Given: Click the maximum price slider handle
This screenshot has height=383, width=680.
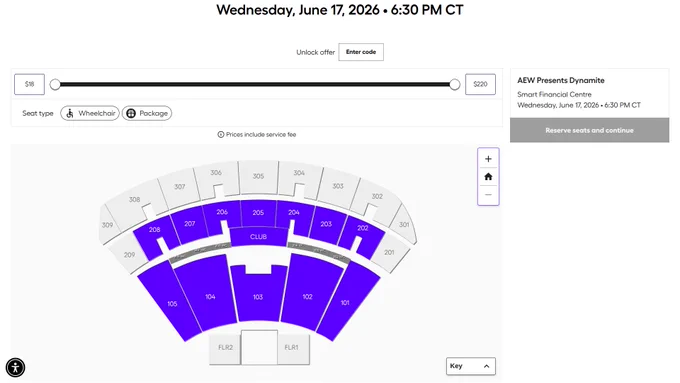Looking at the screenshot, I should pyautogui.click(x=454, y=85).
